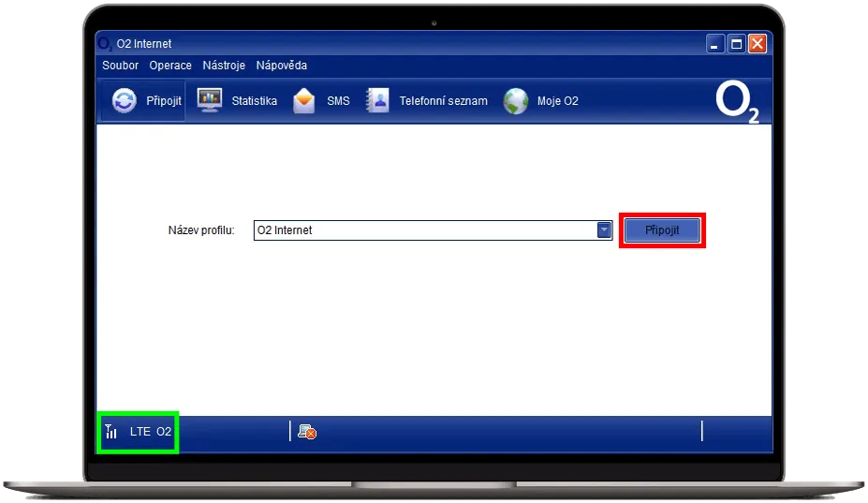Maximize the O2 Internet window
This screenshot has height=503, width=868.
point(737,44)
